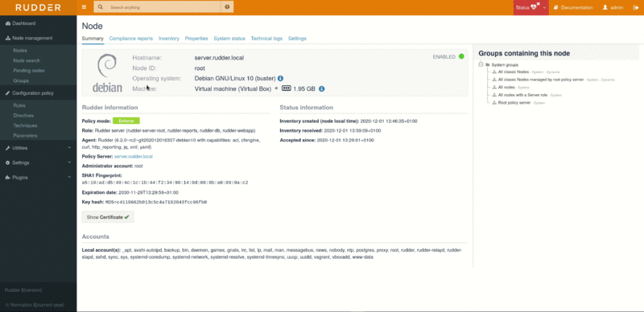The width and height of the screenshot is (644, 312).
Task: Open the search help question-mark icon
Action: point(227,7)
